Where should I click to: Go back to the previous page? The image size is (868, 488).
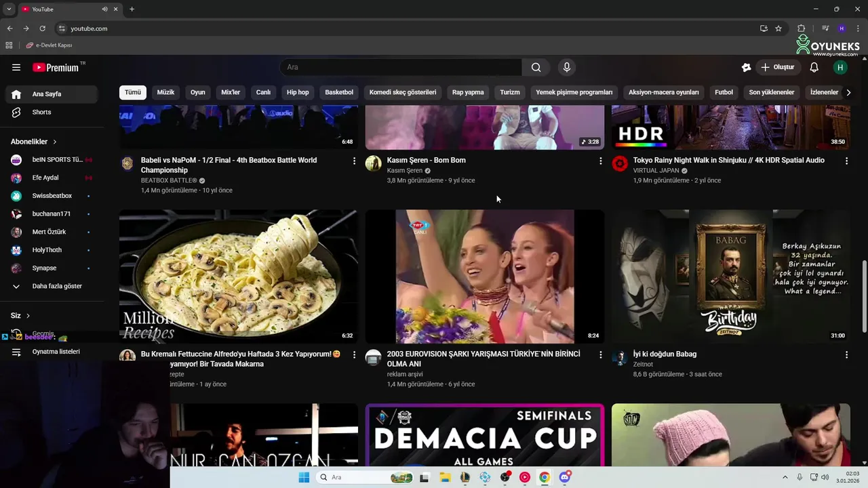tap(9, 28)
